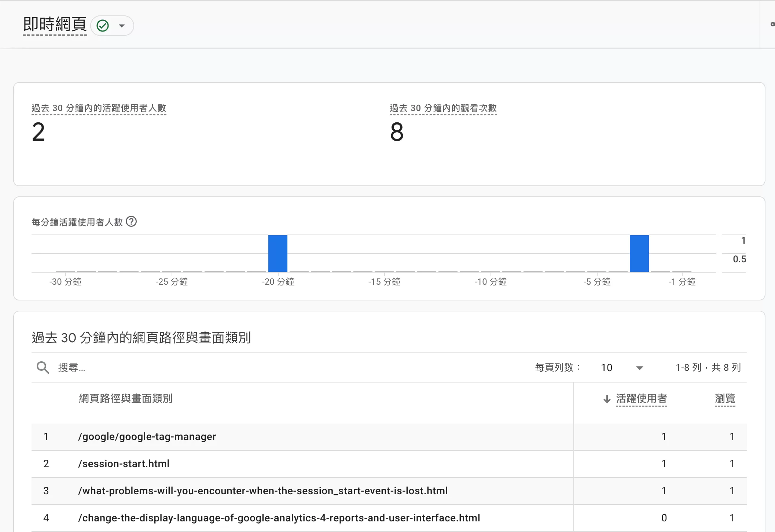Click the view count value 8
Image resolution: width=775 pixels, height=532 pixels.
[397, 132]
